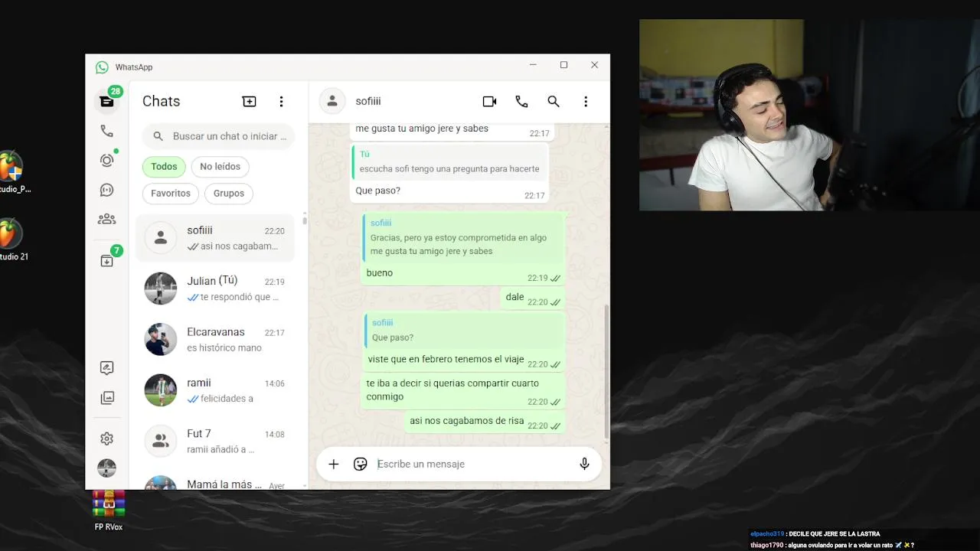Screen dimensions: 980x551
Task: Open FP RVox desktop archive icon
Action: [109, 511]
